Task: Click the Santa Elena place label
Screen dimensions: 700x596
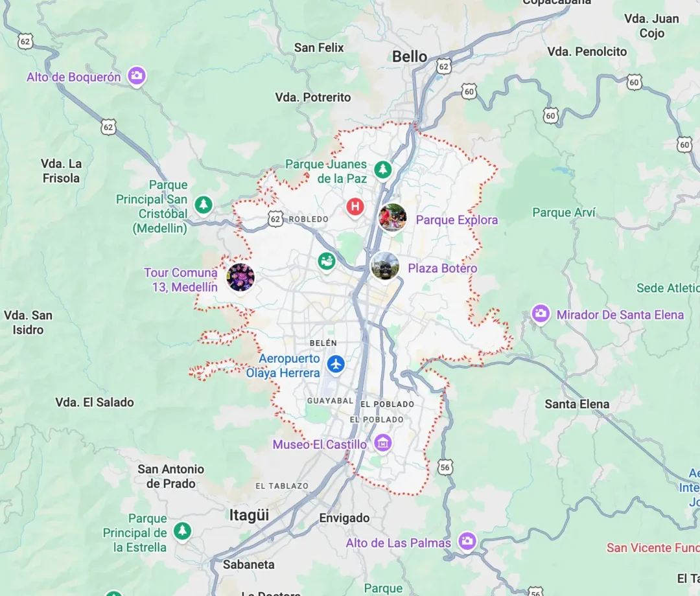Action: pyautogui.click(x=577, y=404)
